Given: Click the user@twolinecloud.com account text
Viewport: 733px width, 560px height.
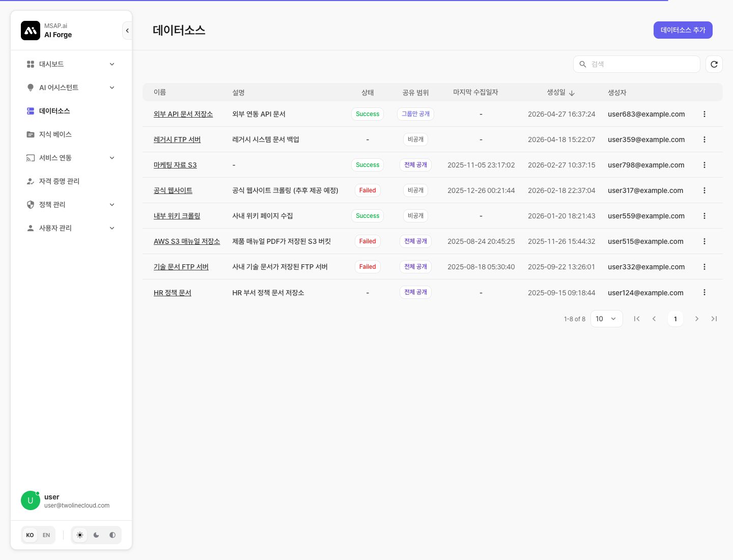Looking at the screenshot, I should coord(77,506).
